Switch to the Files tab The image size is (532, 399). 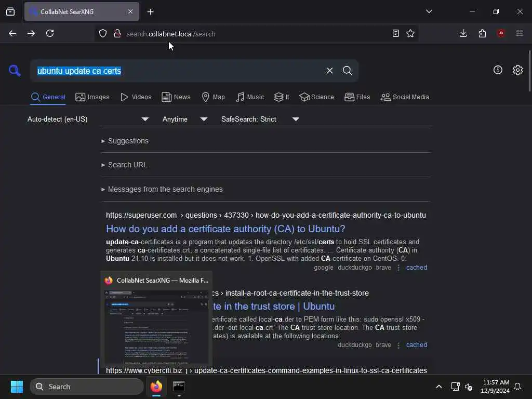click(x=357, y=97)
